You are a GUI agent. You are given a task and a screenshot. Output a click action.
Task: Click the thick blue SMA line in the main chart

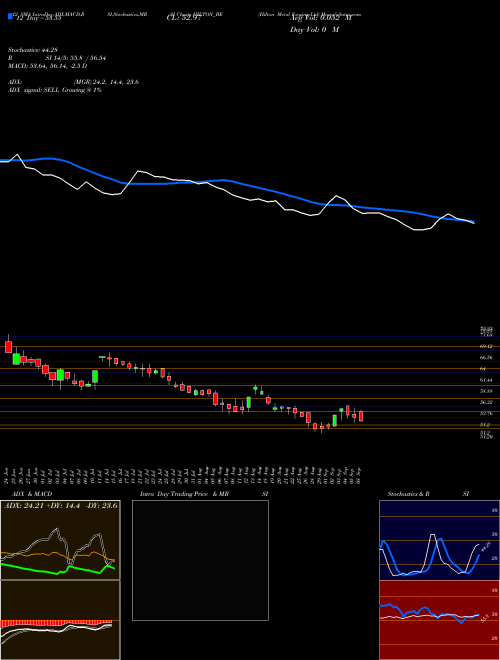click(x=236, y=182)
